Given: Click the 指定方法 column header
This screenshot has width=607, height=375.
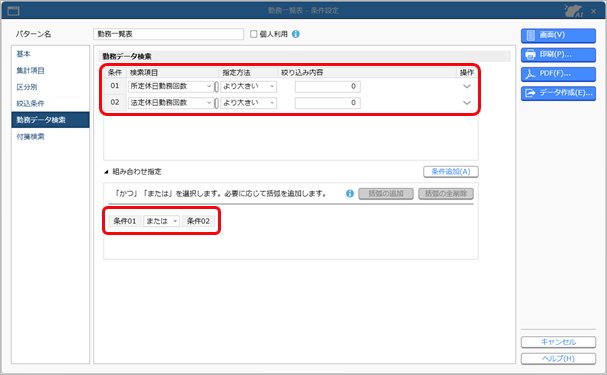Looking at the screenshot, I should pyautogui.click(x=249, y=72).
